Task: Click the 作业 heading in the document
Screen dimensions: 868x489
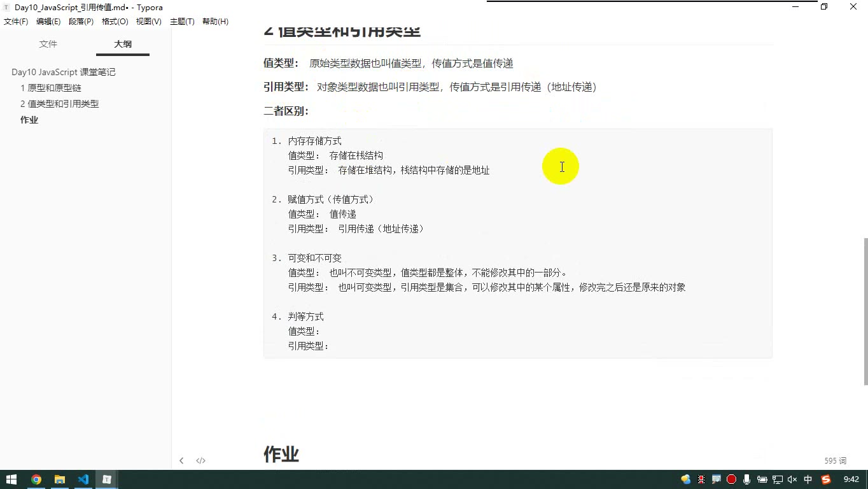Action: 281,454
